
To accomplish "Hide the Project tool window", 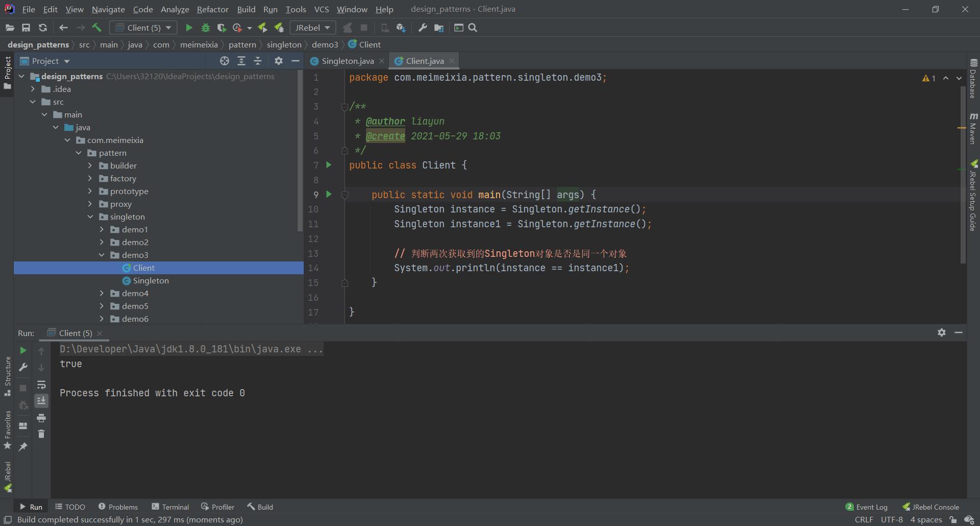I will [x=295, y=61].
